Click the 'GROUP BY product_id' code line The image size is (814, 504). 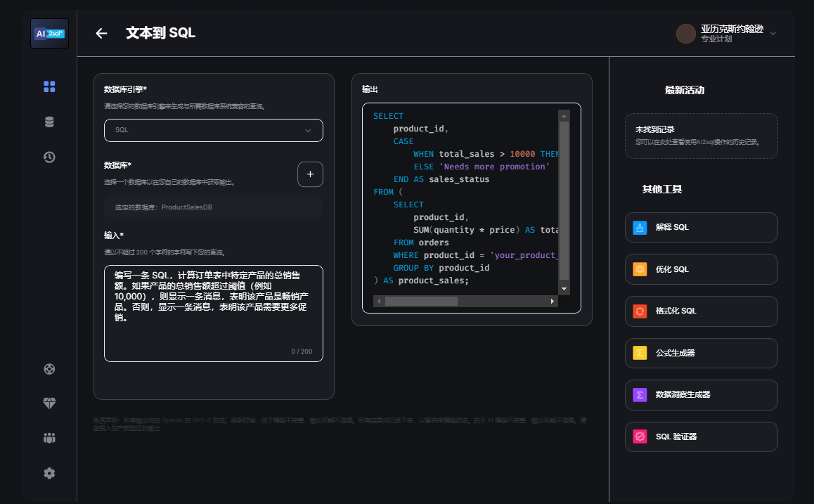tap(441, 268)
